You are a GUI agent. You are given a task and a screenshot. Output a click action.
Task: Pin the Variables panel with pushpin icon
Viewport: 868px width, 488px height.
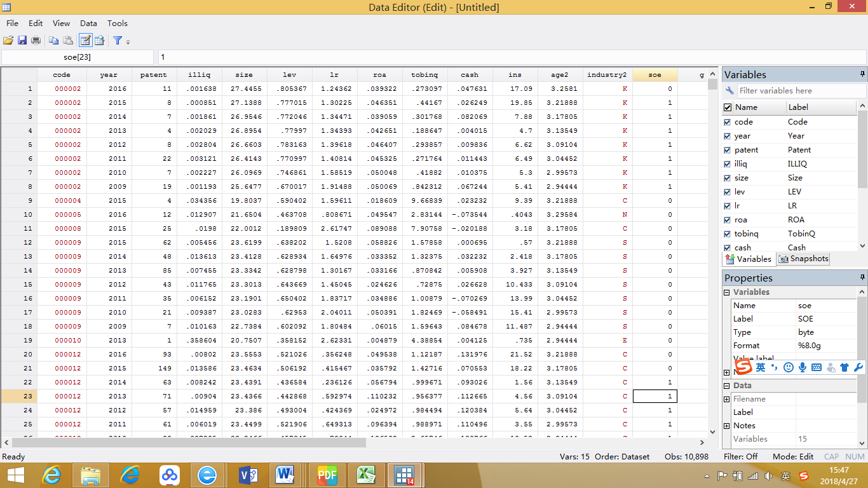coord(863,74)
